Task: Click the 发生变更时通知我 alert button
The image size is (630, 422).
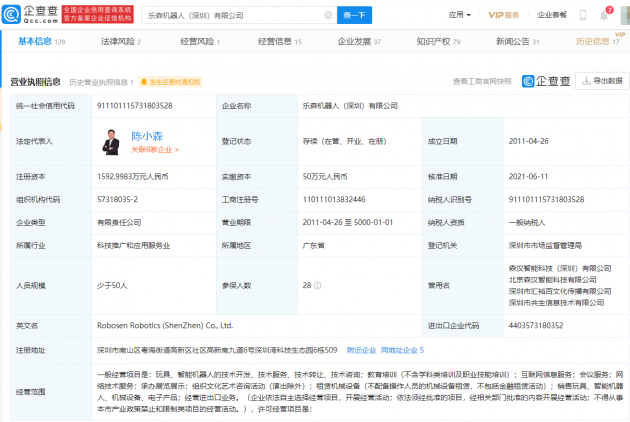Action: point(170,82)
